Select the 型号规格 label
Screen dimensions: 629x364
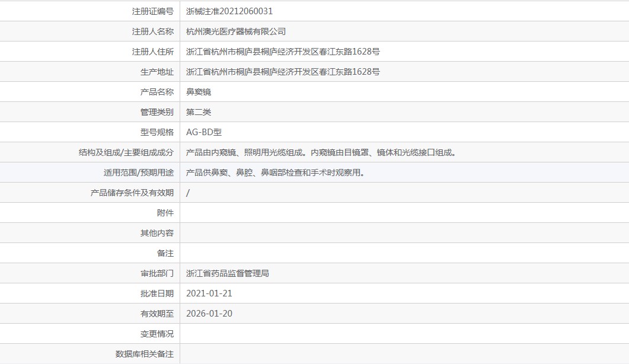coord(157,132)
